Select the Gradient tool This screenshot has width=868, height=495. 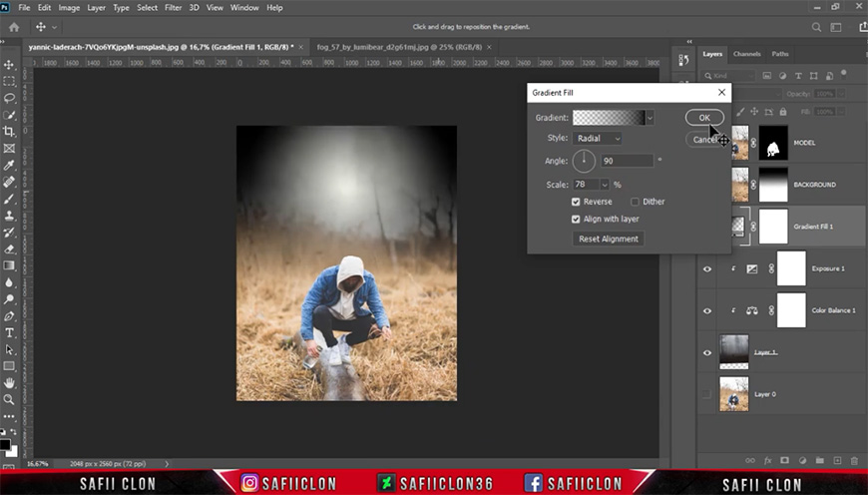[9, 265]
